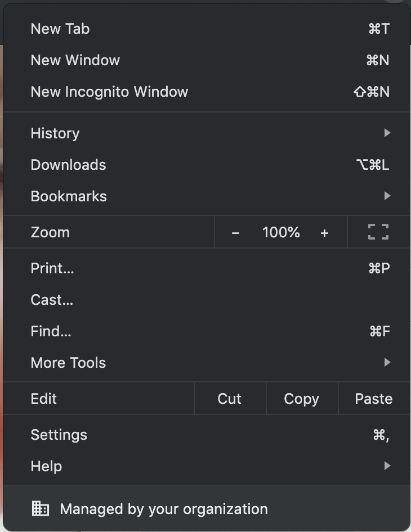
Task: Click the plus icon to zoom in
Action: (325, 232)
